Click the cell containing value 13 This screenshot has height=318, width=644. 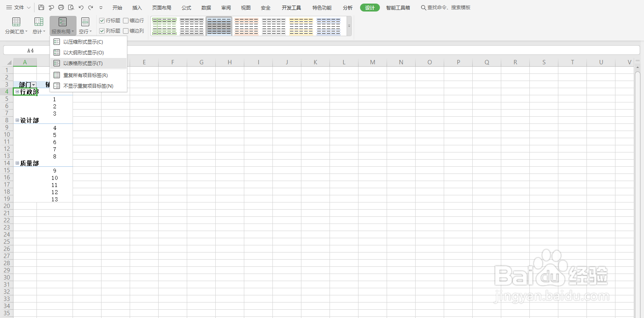tap(55, 199)
